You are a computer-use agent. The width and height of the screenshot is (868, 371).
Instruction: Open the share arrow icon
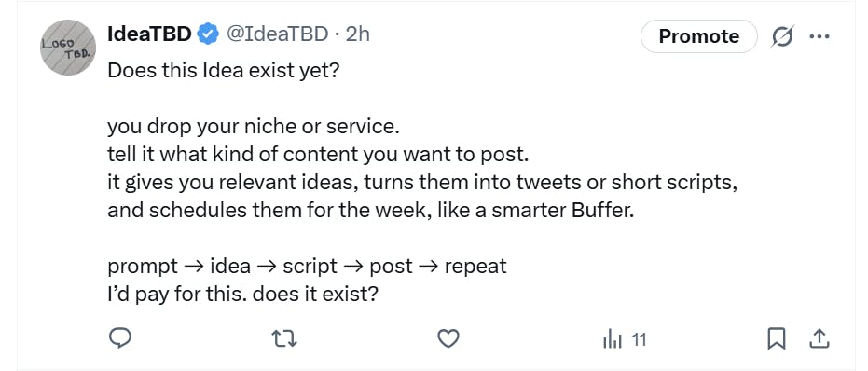[819, 339]
